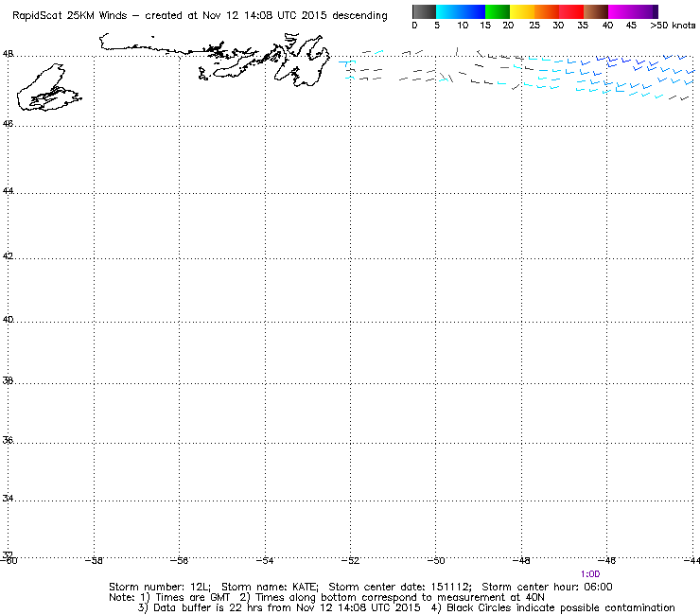The height and width of the screenshot is (615, 700).
Task: Click the 34 latitude axis label
Action: pyautogui.click(x=8, y=498)
